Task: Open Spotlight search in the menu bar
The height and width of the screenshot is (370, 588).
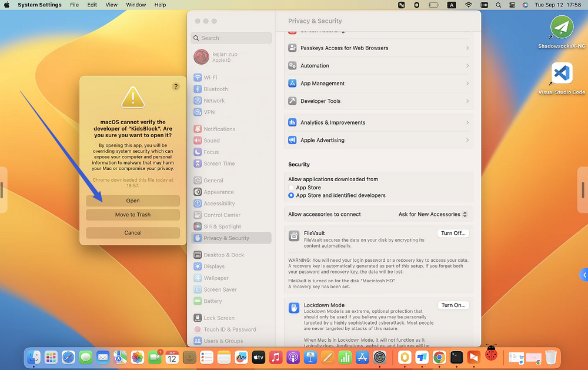Action: [x=498, y=5]
